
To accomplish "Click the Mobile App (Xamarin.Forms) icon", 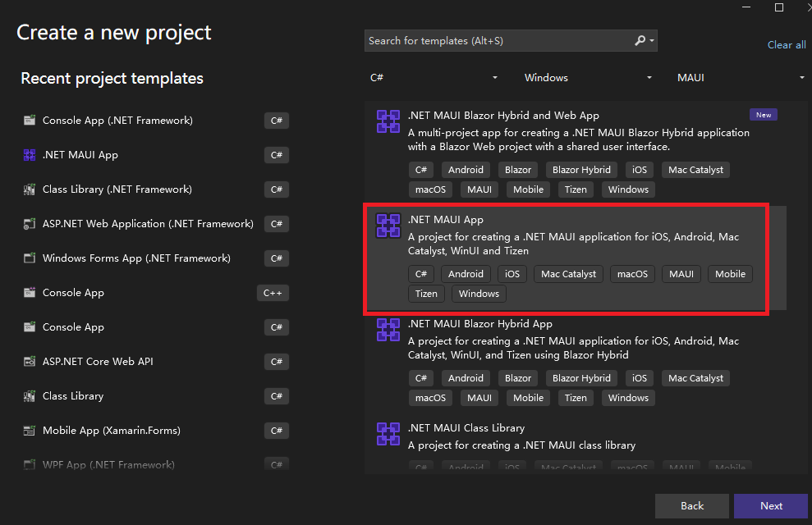I will pos(30,431).
